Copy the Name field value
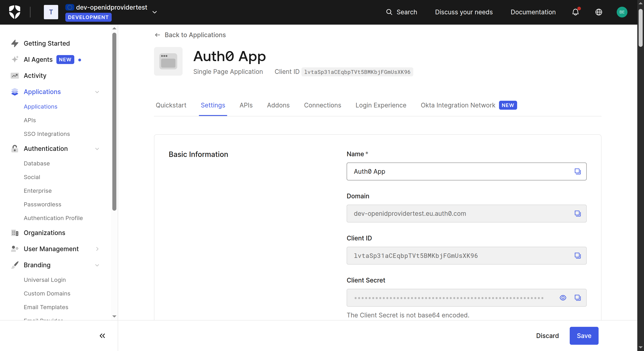Viewport: 644px width, 351px height. [577, 171]
